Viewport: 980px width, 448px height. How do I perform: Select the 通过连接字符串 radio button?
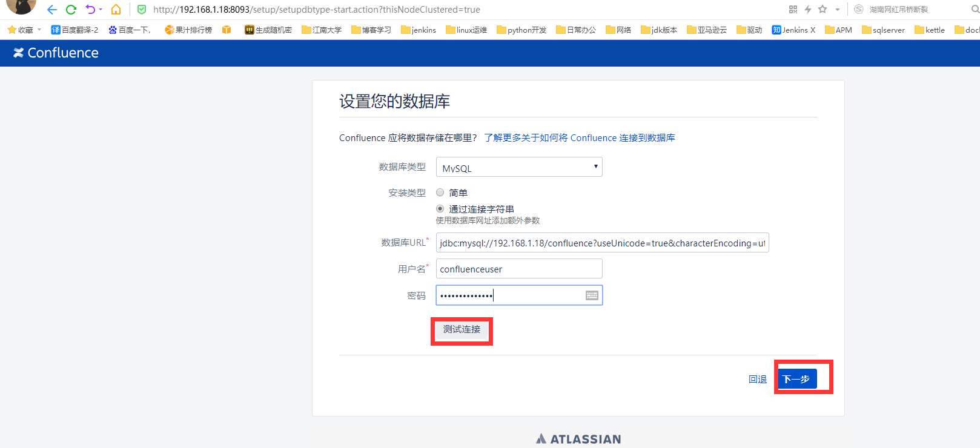440,209
